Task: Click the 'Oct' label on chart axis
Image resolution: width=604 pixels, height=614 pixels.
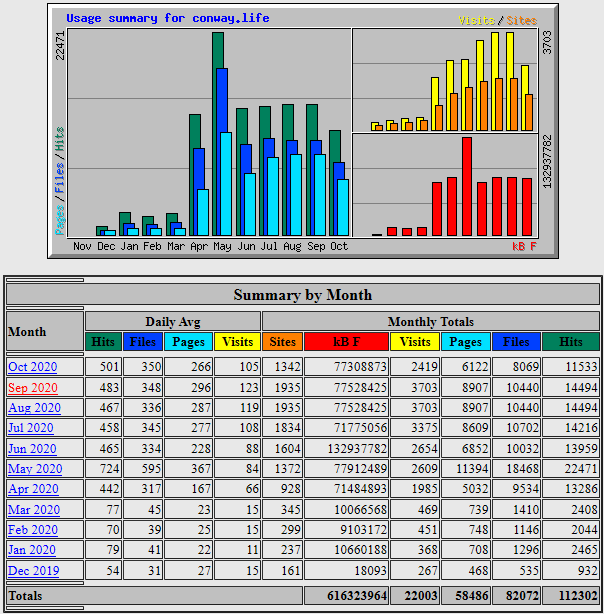Action: 339,246
